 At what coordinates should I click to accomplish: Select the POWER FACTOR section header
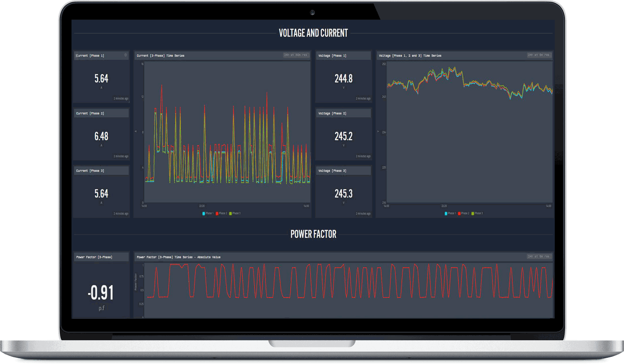(x=313, y=234)
